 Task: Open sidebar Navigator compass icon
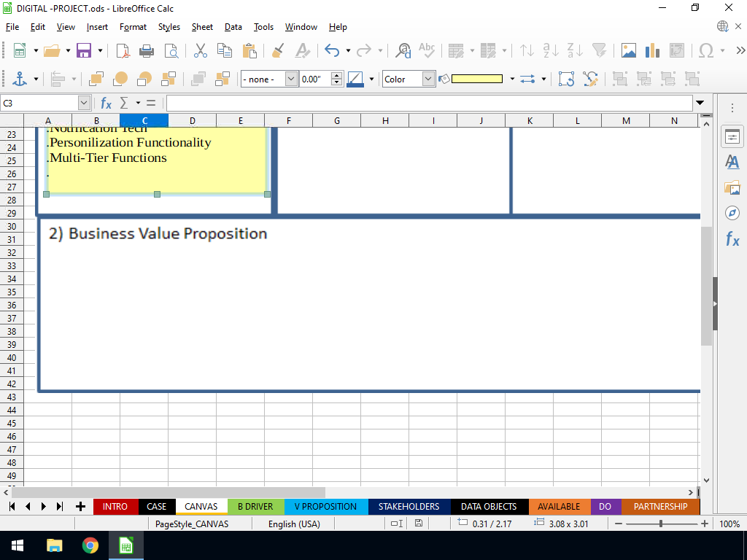[x=732, y=212]
